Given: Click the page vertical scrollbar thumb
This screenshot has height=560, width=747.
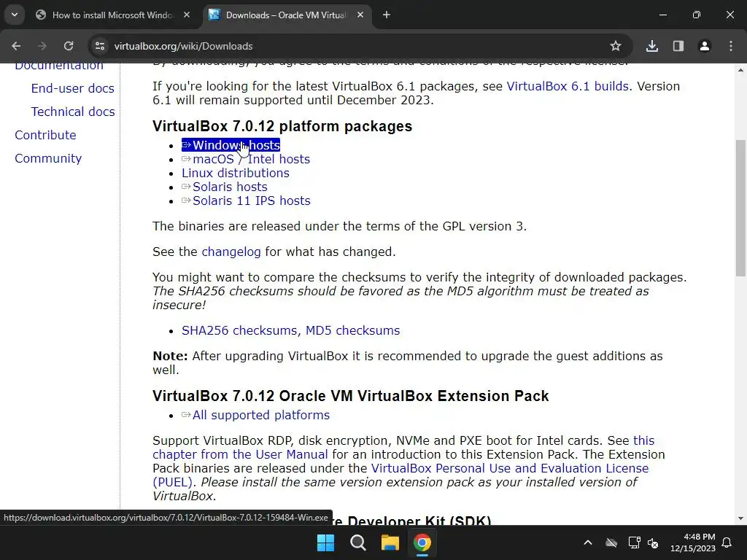Looking at the screenshot, I should [x=740, y=208].
